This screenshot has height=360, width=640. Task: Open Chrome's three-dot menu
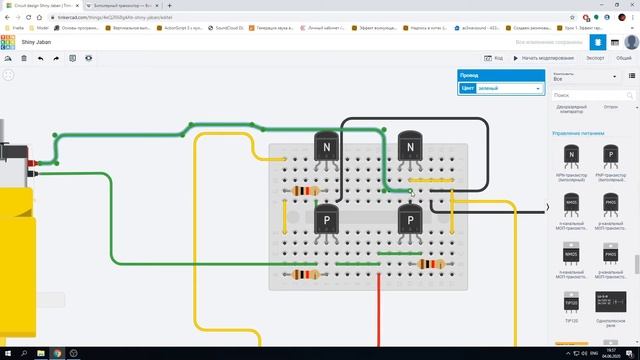pyautogui.click(x=633, y=18)
